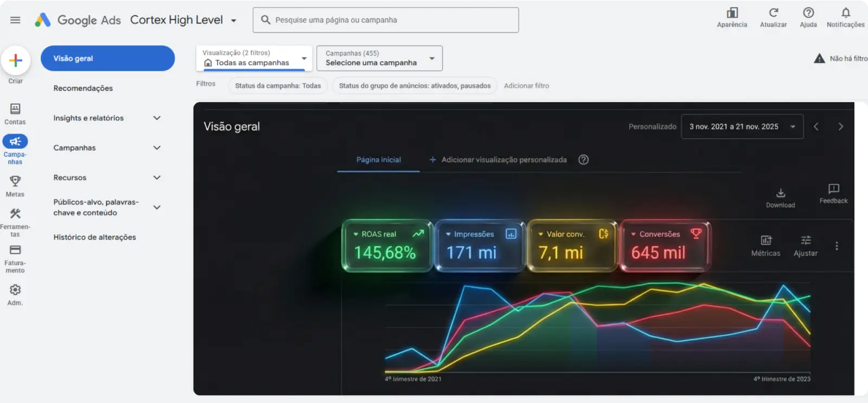Open the date range dropdown
This screenshot has height=403, width=868.
(x=742, y=126)
